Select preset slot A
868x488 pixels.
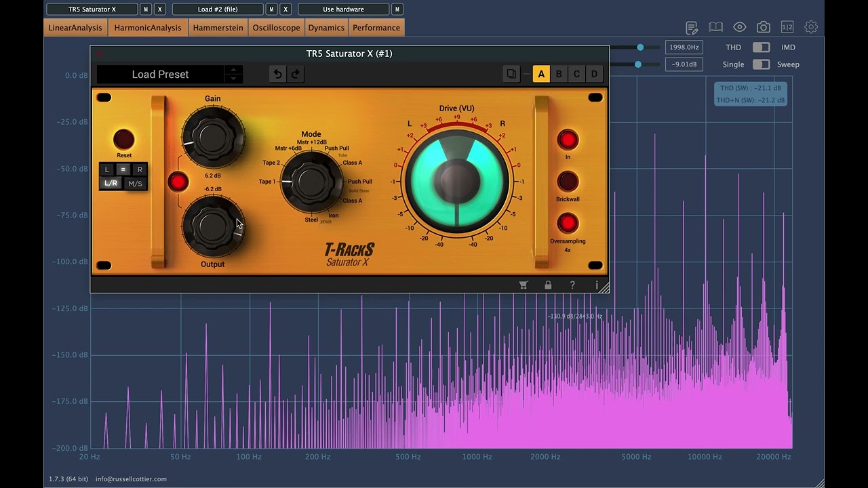pyautogui.click(x=541, y=75)
